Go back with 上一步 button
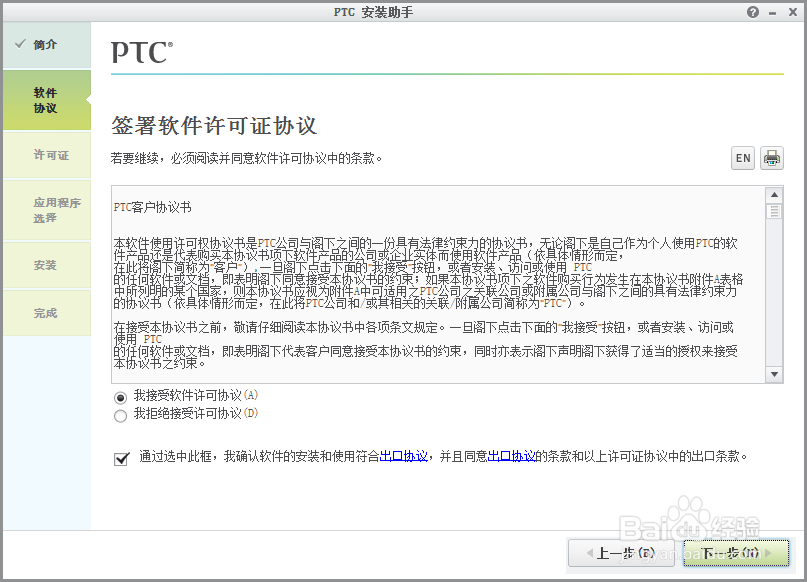 click(621, 553)
